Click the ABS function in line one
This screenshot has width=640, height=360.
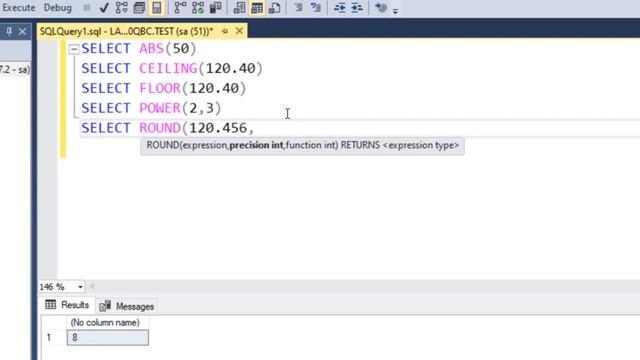pyautogui.click(x=151, y=49)
